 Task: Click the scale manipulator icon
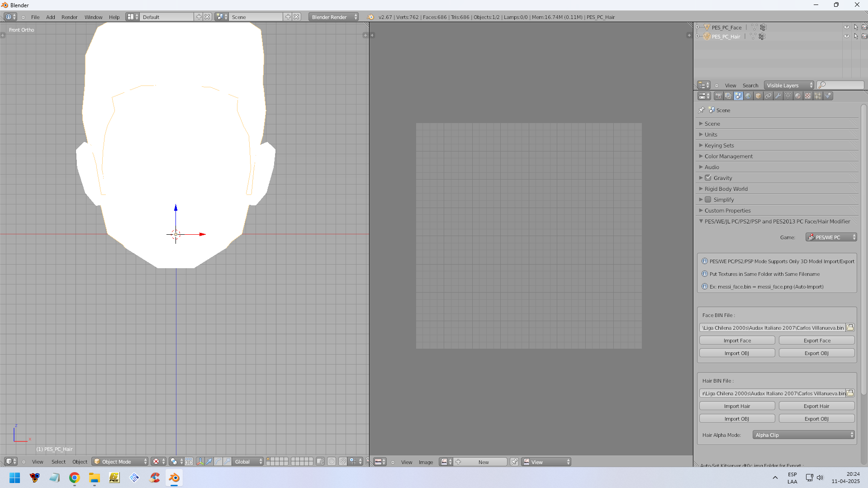(x=227, y=461)
